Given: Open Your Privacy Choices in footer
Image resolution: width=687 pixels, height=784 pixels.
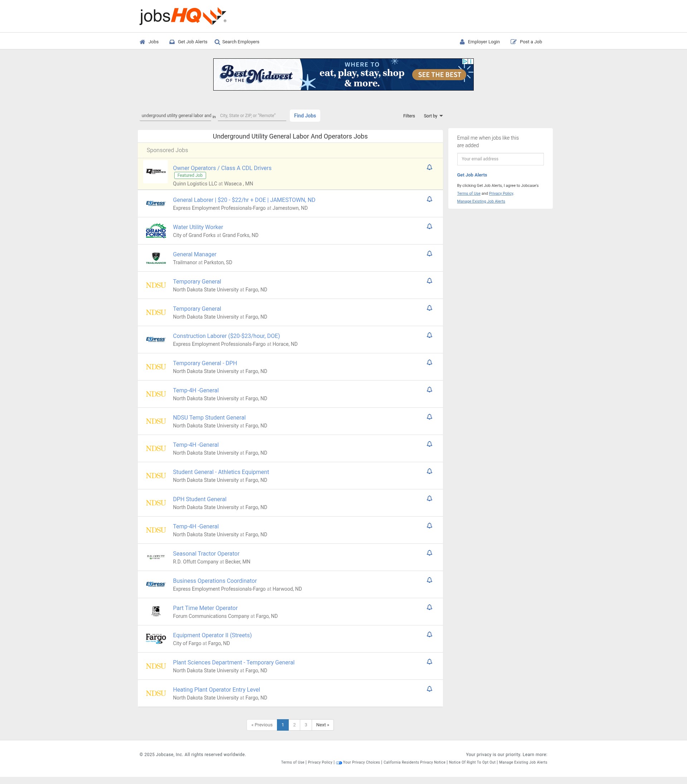Looking at the screenshot, I should point(361,763).
